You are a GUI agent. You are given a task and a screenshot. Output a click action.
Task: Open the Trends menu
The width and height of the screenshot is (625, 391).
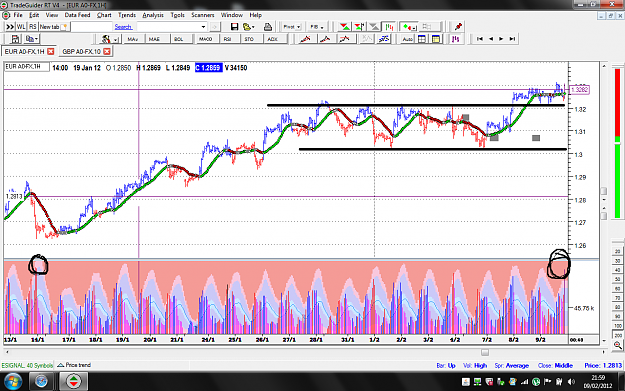pos(127,15)
